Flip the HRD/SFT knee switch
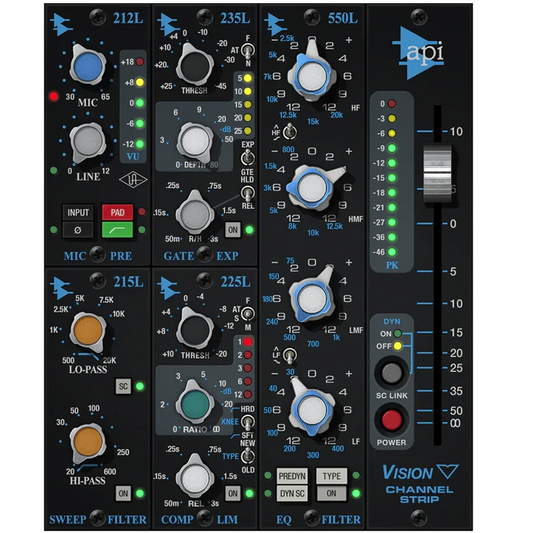 click(x=248, y=422)
